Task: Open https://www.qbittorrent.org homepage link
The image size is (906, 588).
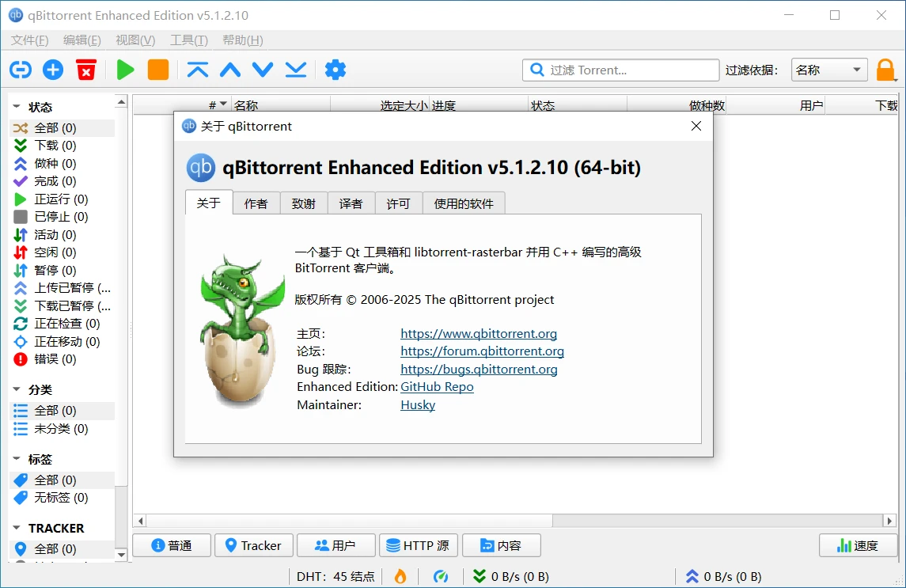Action: click(479, 334)
